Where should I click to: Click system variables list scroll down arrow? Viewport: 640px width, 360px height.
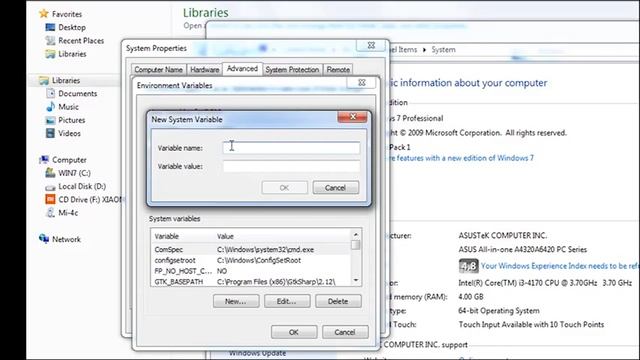pos(356,280)
